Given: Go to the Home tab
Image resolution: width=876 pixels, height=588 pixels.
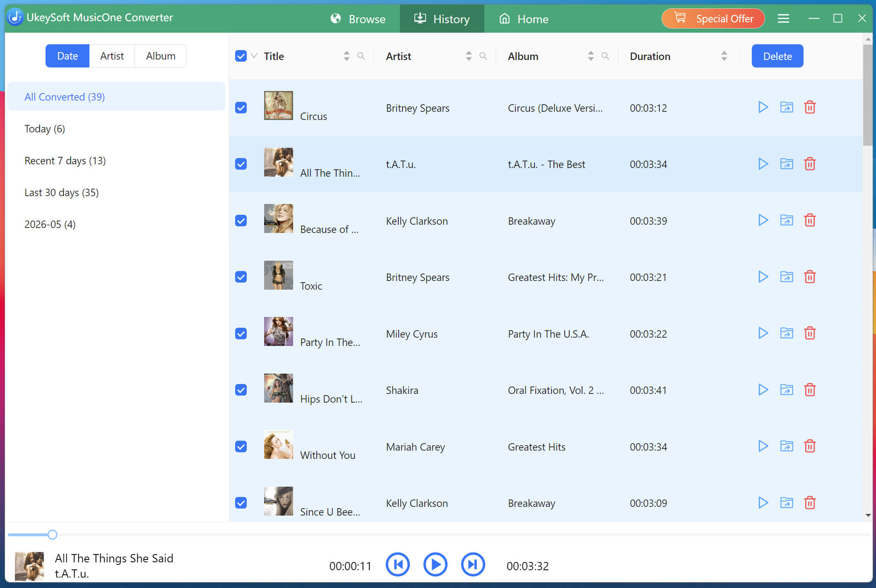Looking at the screenshot, I should click(x=524, y=19).
